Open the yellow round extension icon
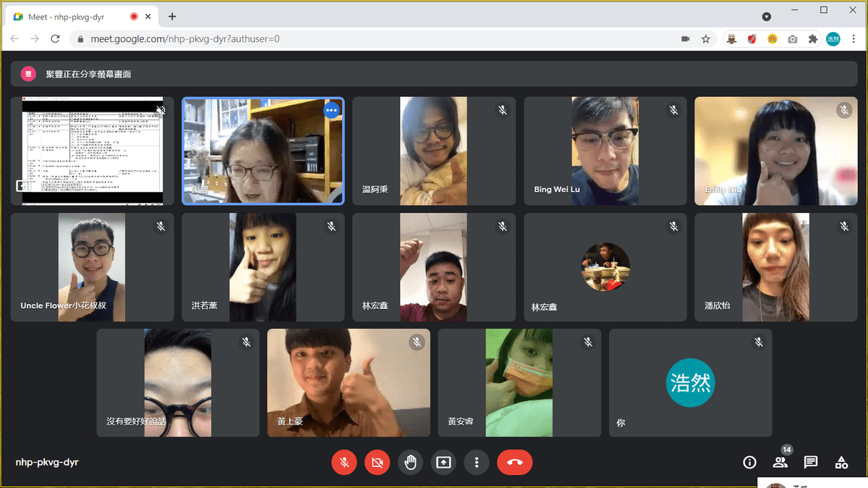The image size is (868, 488). pos(773,39)
